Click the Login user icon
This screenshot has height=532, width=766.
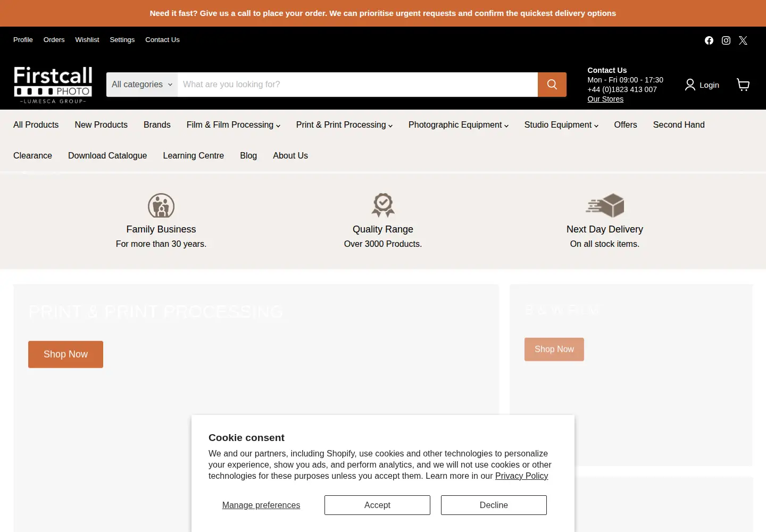(x=690, y=85)
